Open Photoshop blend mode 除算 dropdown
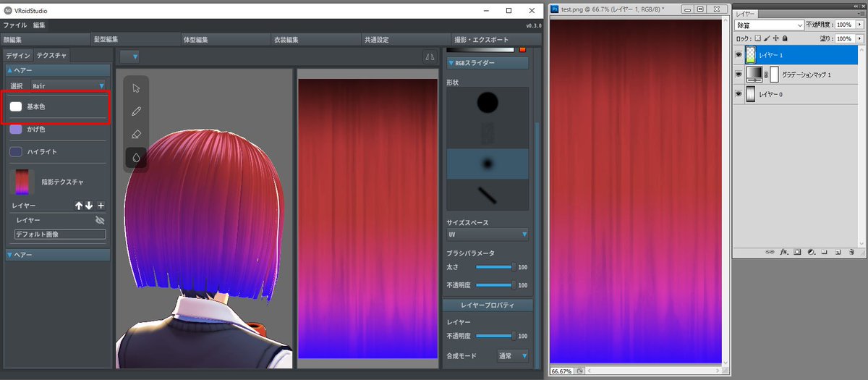Screen dimensions: 868x380 coord(770,25)
